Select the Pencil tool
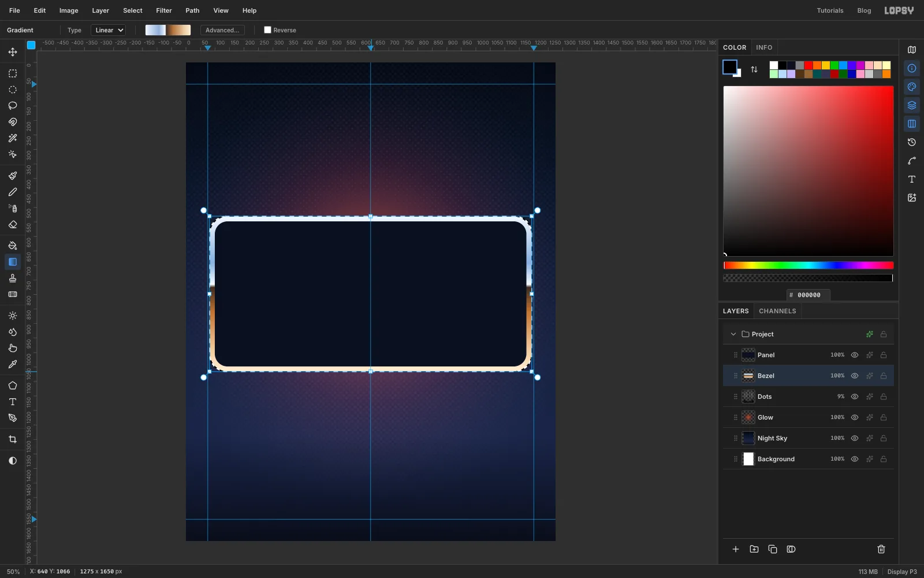 [13, 192]
